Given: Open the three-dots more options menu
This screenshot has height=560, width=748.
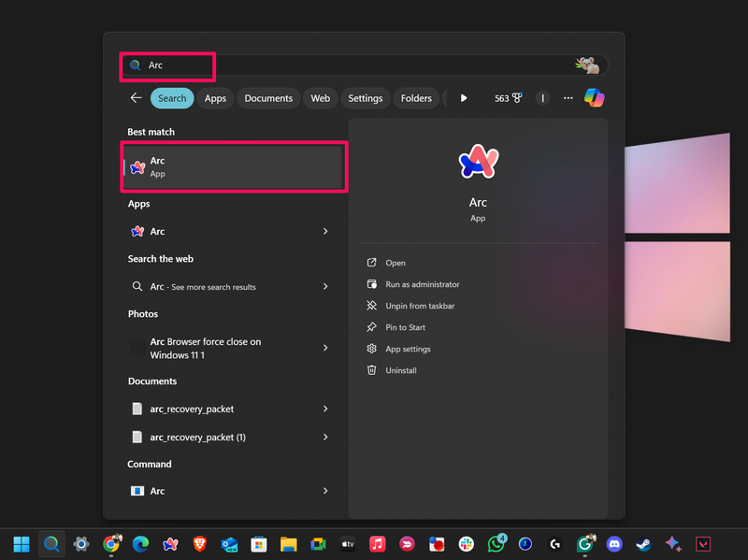Looking at the screenshot, I should point(568,98).
